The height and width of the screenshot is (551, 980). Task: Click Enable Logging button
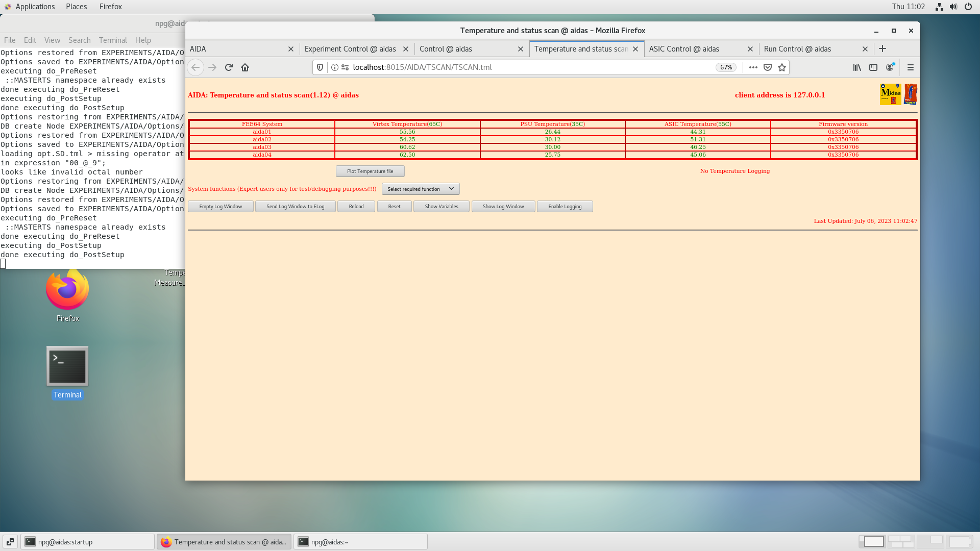[565, 207]
